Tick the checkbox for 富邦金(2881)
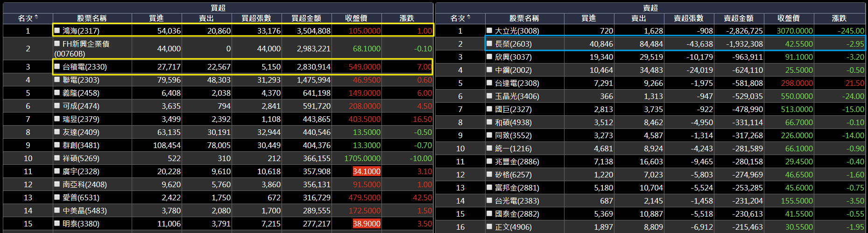This screenshot has height=233, width=868. [489, 187]
